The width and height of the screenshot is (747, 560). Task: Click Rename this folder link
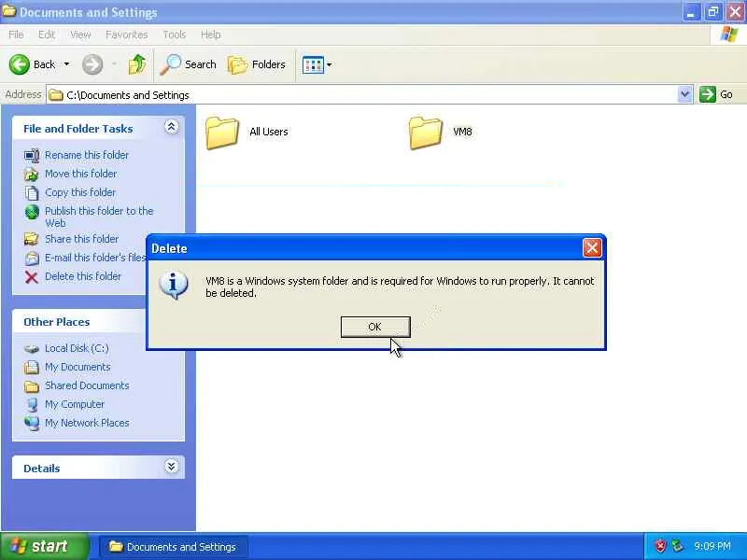87,155
